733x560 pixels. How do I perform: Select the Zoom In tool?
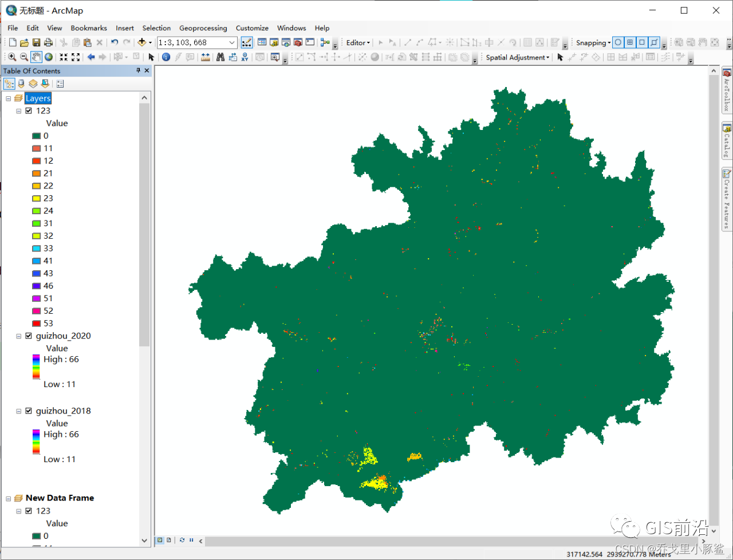pyautogui.click(x=12, y=57)
